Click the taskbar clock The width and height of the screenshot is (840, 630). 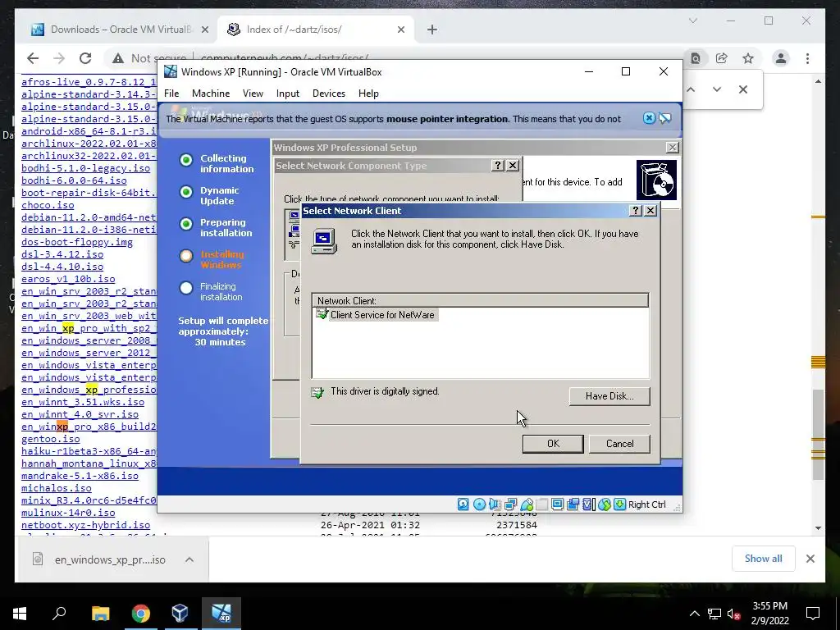tap(769, 614)
